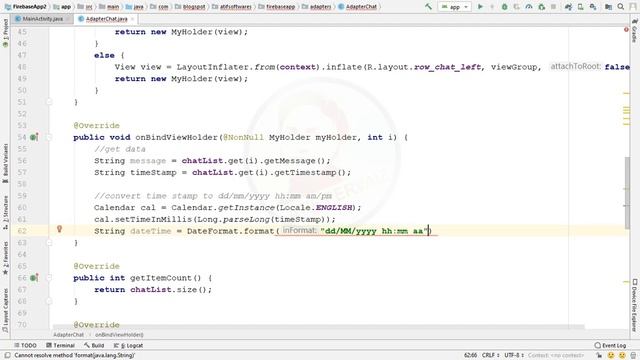
Task: Open the memory indicator icon in status bar
Action: (633, 356)
